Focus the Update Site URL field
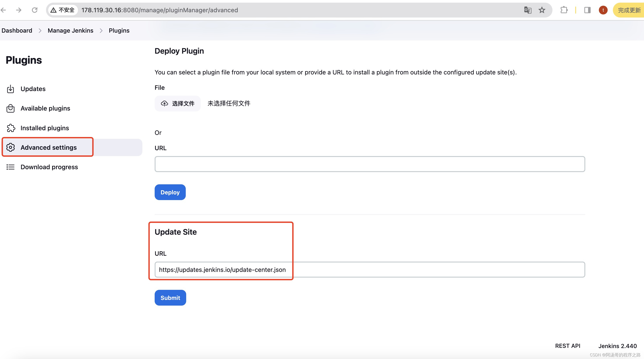The image size is (644, 359). [370, 269]
